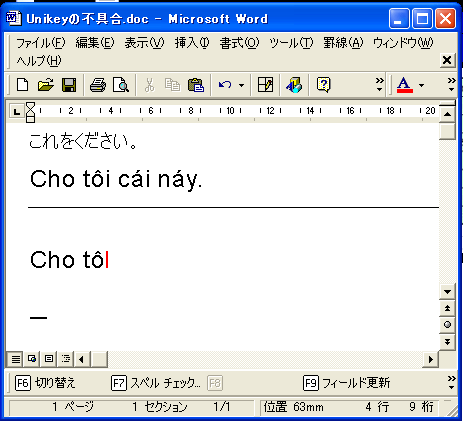Print the document
Viewport: 463px width, 421px height.
pyautogui.click(x=98, y=85)
